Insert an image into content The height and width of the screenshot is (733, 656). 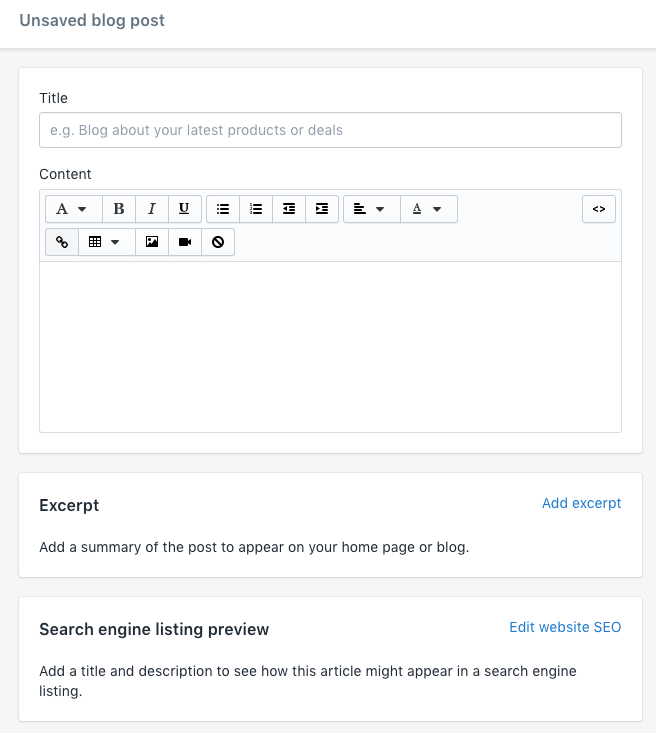[152, 242]
